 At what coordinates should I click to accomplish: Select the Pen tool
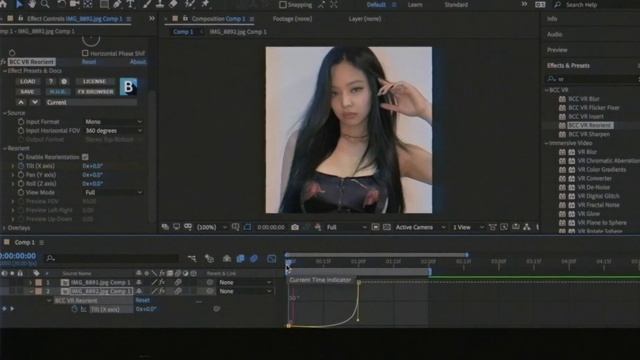[118, 4]
